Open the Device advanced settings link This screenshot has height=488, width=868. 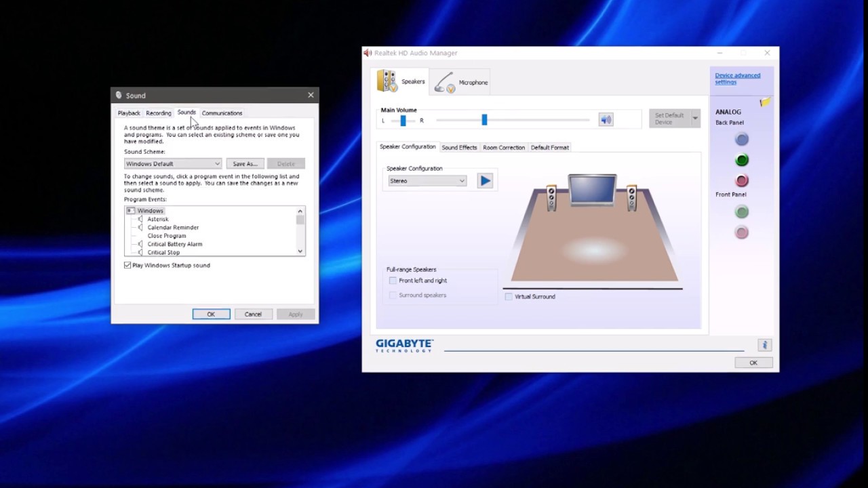738,79
